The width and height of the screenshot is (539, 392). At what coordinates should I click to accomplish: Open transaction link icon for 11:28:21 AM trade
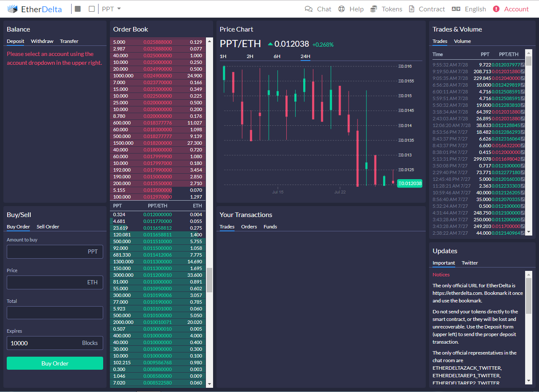523,186
